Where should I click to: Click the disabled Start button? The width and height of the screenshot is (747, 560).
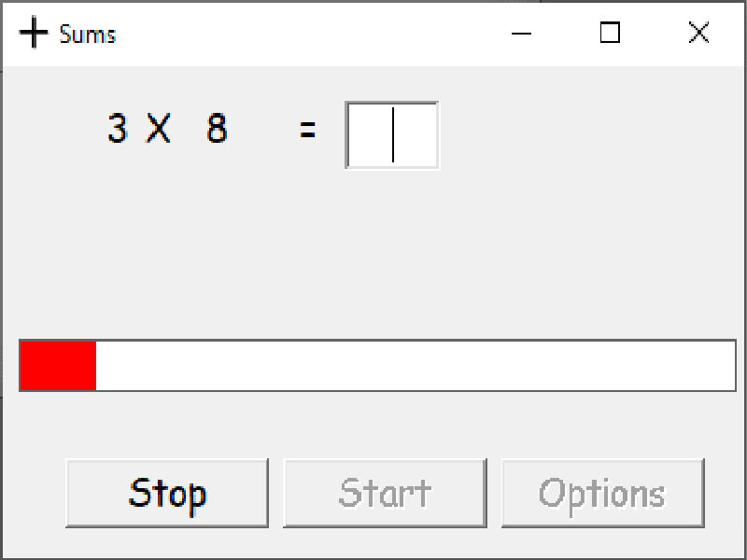(385, 493)
